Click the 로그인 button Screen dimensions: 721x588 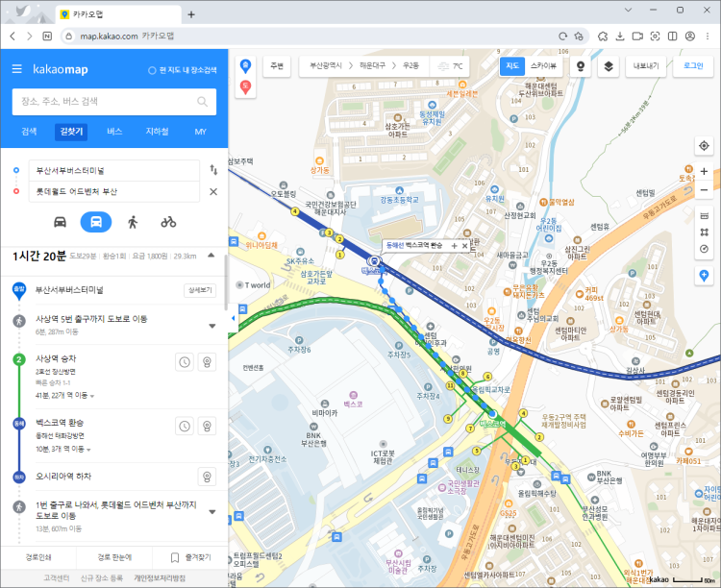coord(693,66)
